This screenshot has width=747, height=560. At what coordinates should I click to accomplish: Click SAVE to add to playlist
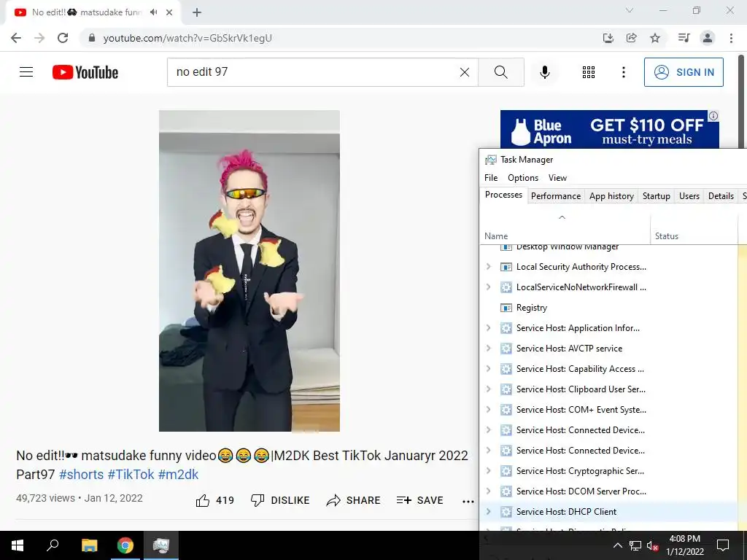(x=419, y=500)
